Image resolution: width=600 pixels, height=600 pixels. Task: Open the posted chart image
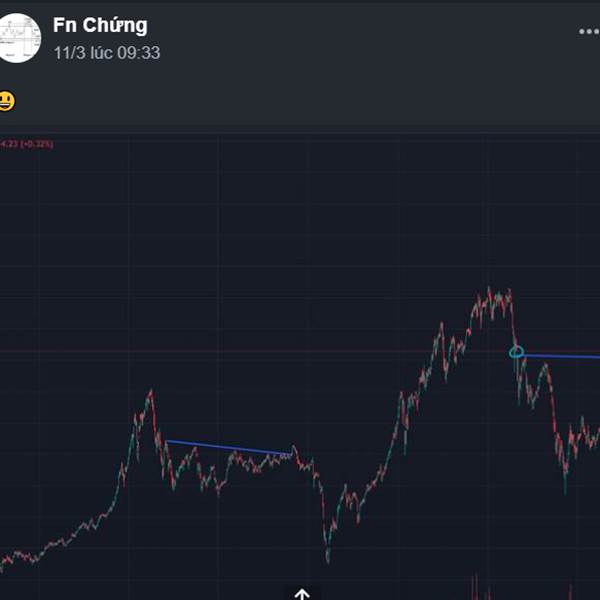pyautogui.click(x=300, y=367)
